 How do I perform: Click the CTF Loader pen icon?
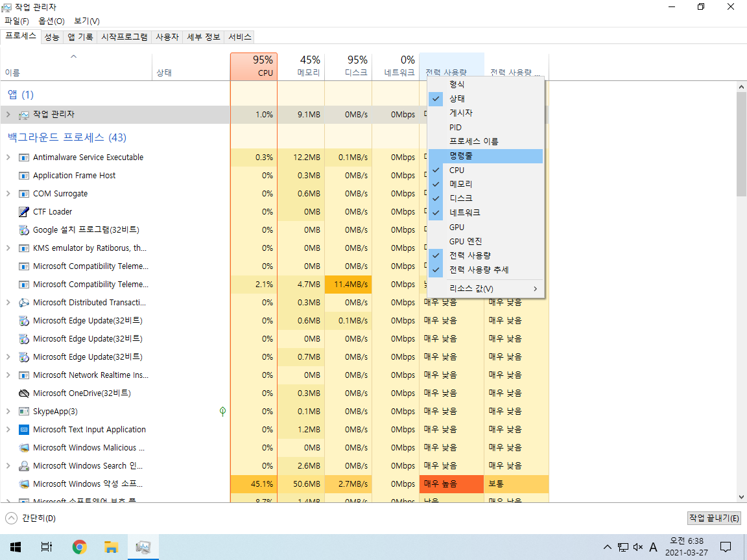coord(24,212)
